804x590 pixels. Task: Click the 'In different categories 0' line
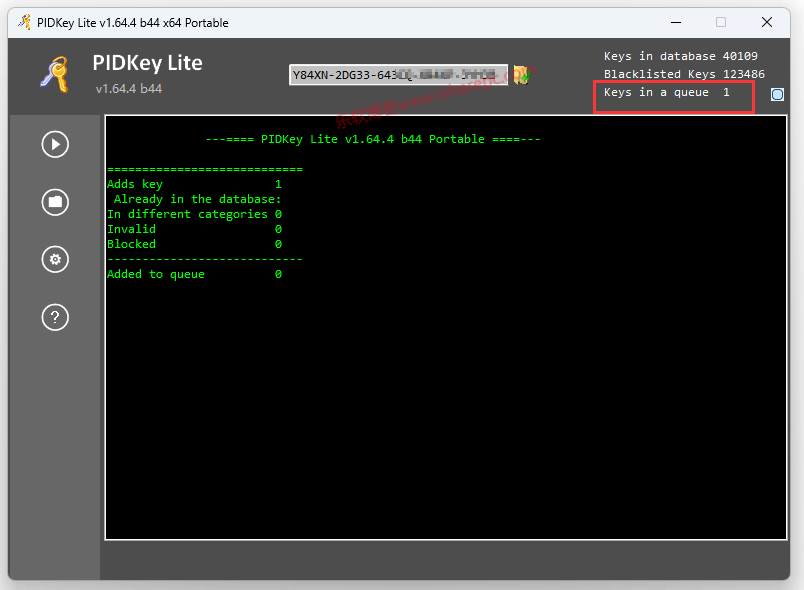[x=194, y=214]
